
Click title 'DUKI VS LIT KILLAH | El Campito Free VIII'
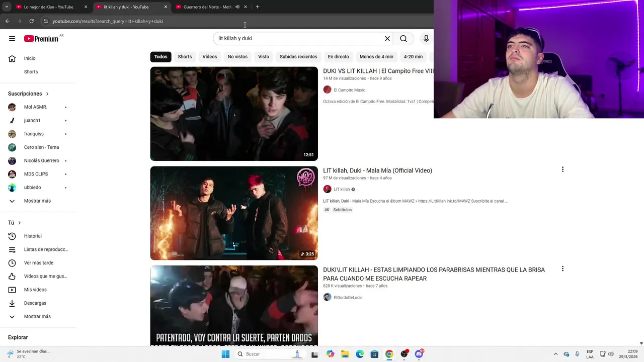point(378,71)
